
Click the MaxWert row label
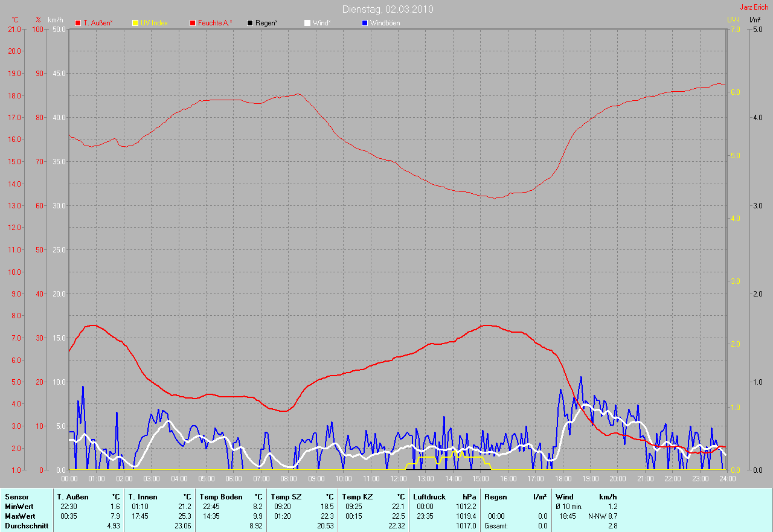point(20,516)
